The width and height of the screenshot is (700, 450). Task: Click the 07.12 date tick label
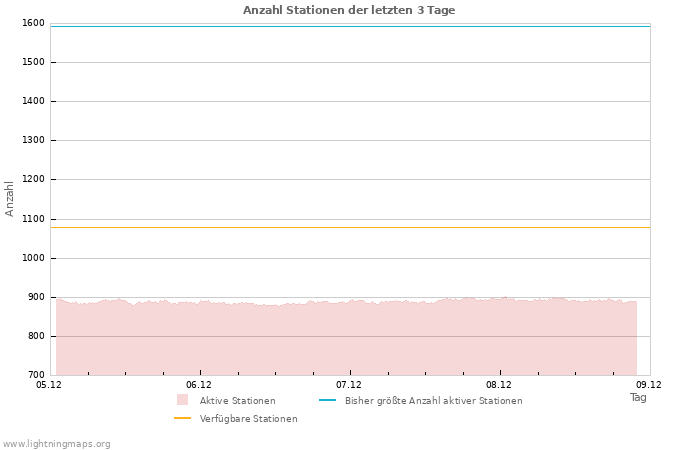tap(349, 384)
